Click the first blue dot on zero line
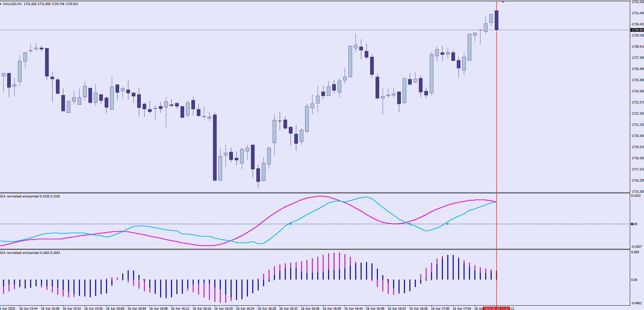 pyautogui.click(x=291, y=224)
